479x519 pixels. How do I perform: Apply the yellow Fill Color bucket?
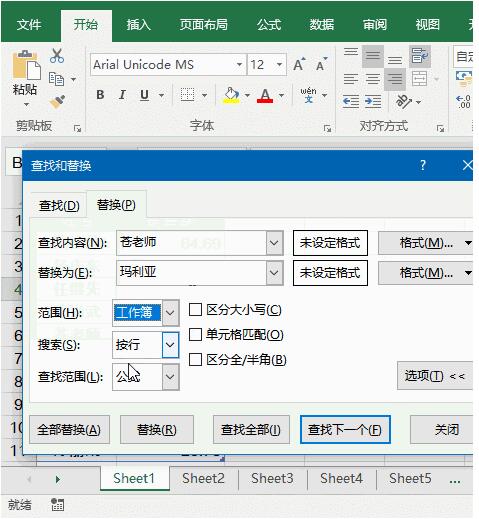232,95
